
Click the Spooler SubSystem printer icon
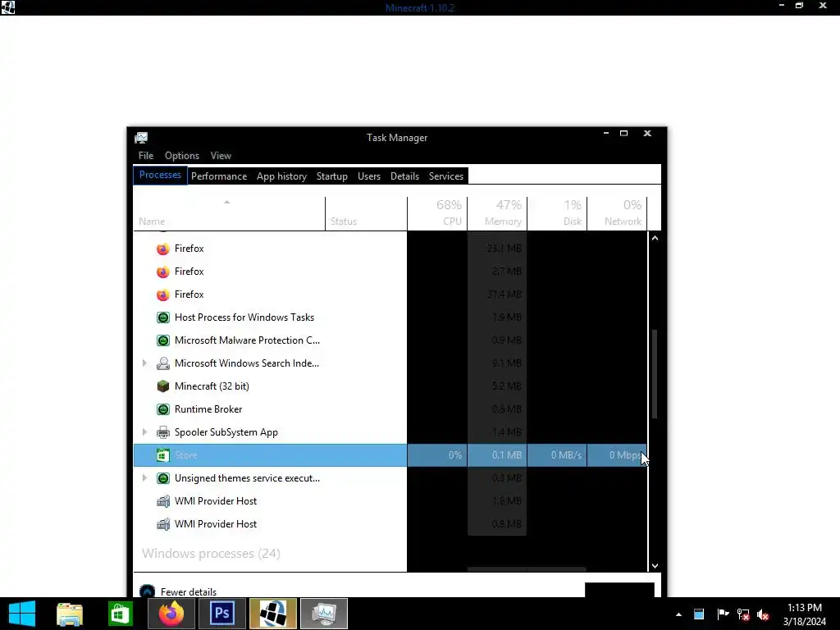[163, 432]
